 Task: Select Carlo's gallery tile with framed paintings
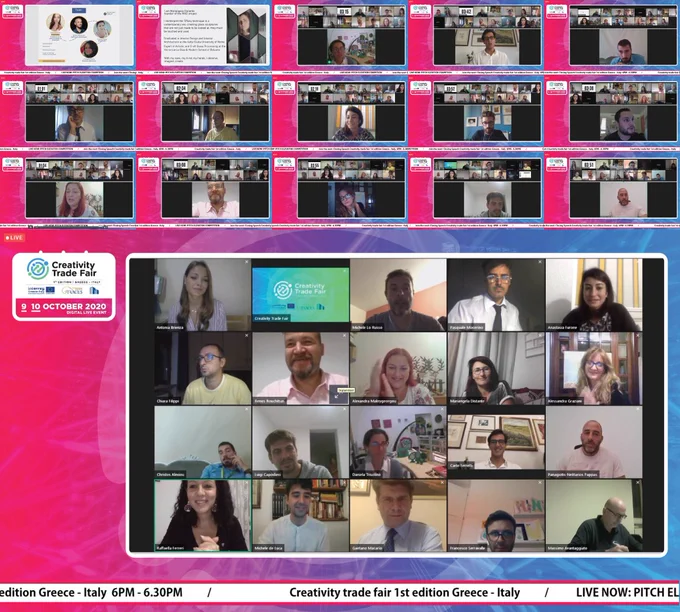click(x=496, y=442)
